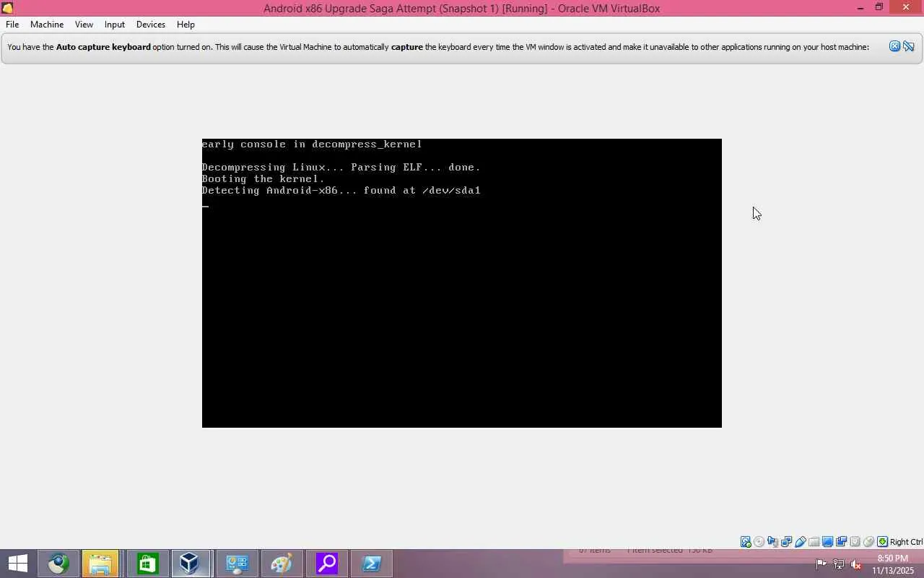Restore down the VirtualBox VM window
The width and height of the screenshot is (924, 578).
click(879, 8)
